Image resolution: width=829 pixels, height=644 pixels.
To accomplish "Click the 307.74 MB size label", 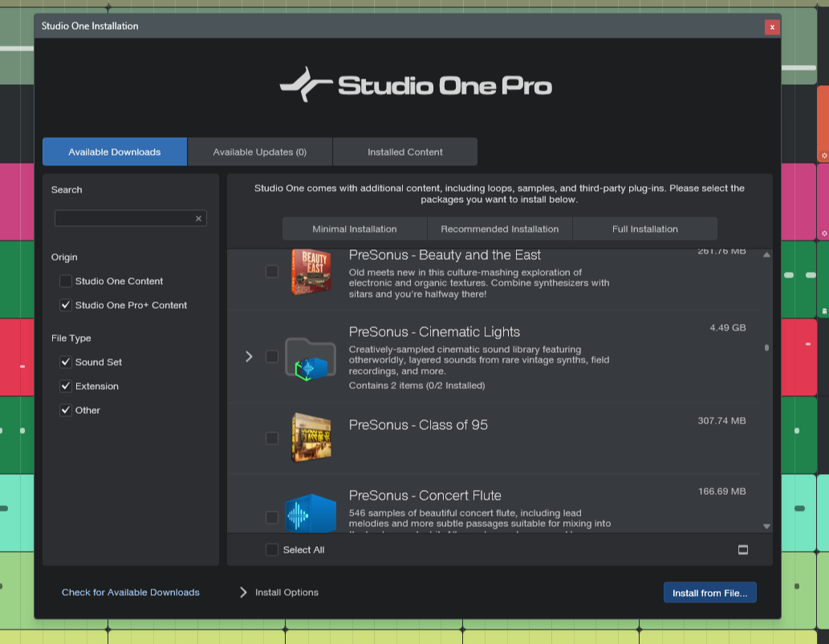I will 721,420.
